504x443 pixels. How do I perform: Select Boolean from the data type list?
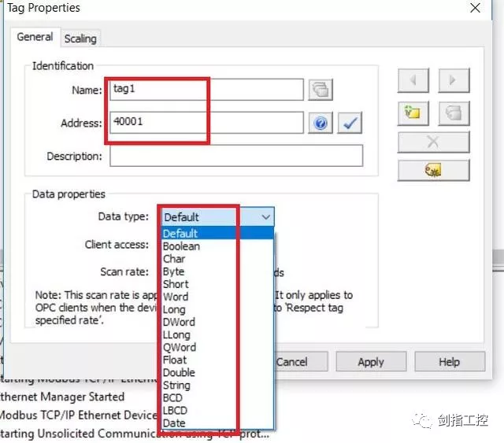pyautogui.click(x=181, y=246)
